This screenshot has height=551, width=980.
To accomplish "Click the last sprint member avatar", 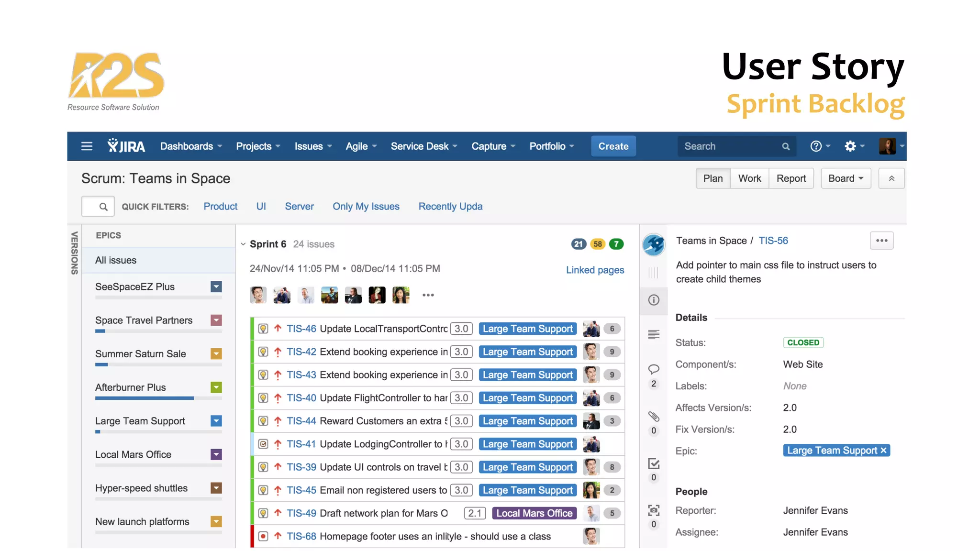I will click(x=401, y=295).
